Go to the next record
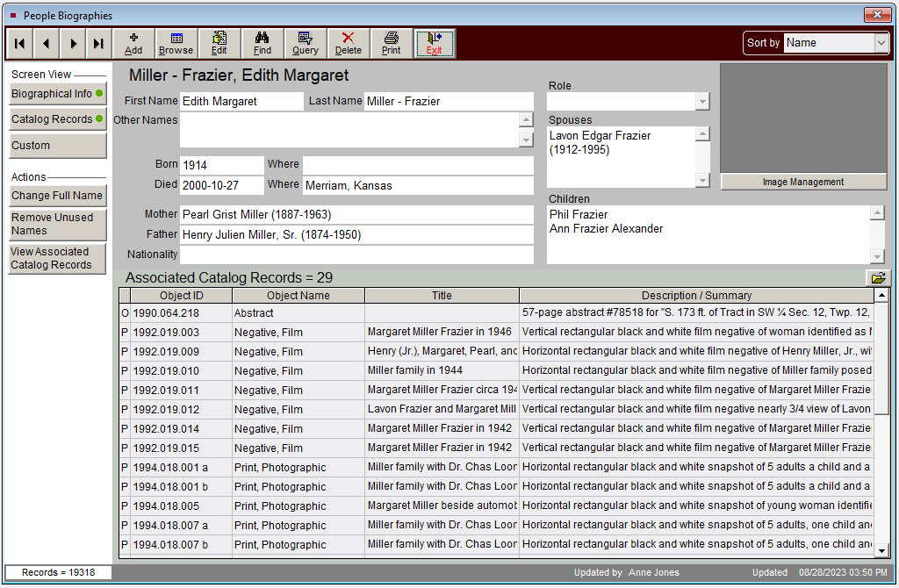The width and height of the screenshot is (899, 588). (73, 43)
